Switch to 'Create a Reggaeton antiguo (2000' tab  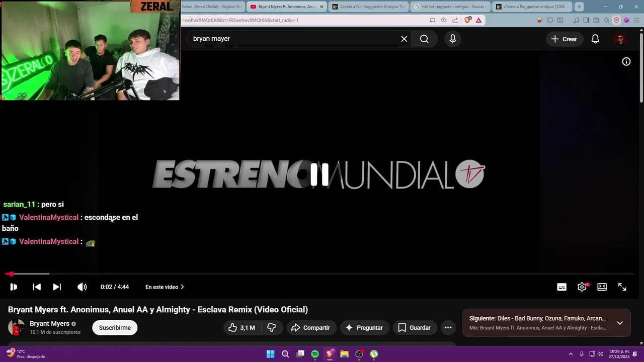(532, 7)
